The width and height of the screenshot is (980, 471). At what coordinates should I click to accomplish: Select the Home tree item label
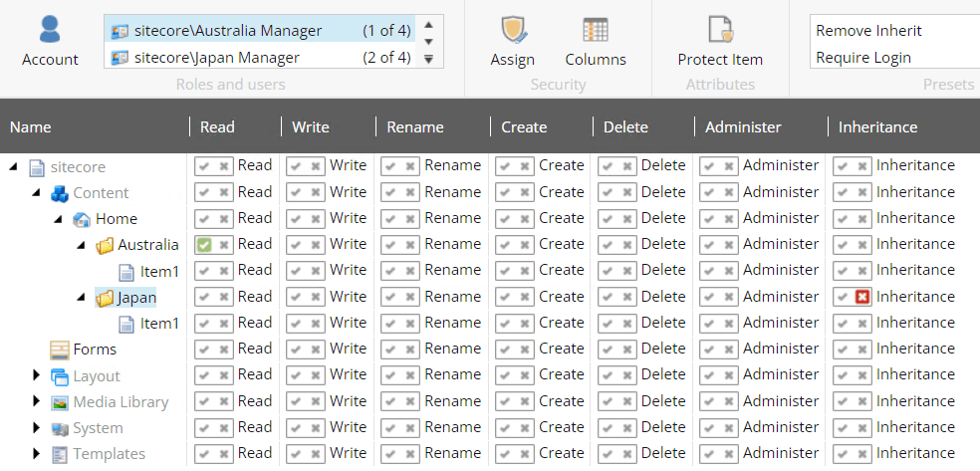[x=117, y=219]
